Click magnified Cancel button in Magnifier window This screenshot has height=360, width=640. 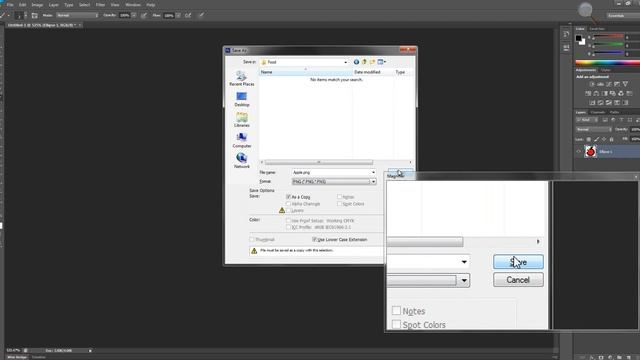[x=518, y=280]
